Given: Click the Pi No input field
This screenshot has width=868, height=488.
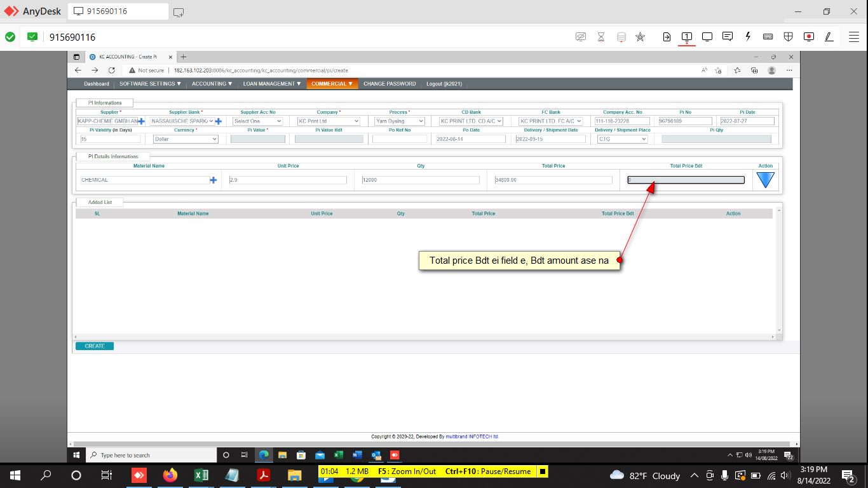Looking at the screenshot, I should (x=685, y=121).
